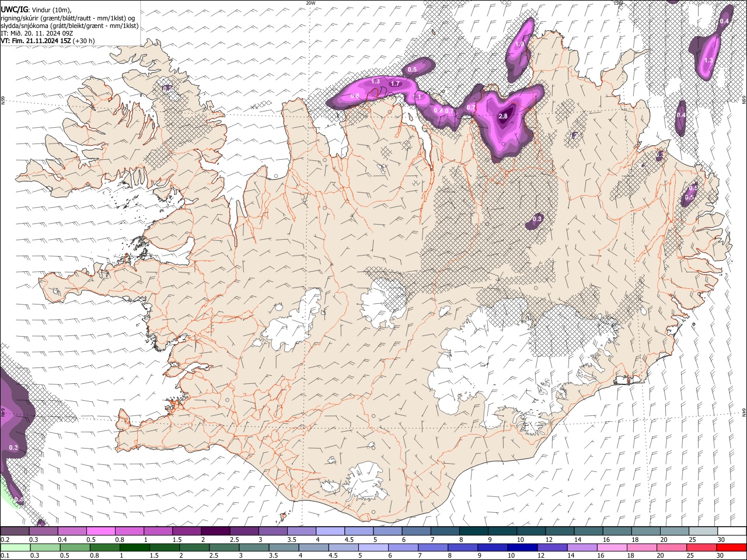Click the 'slydda/snjókoma' legend description line
The height and width of the screenshot is (560, 747).
click(70, 26)
